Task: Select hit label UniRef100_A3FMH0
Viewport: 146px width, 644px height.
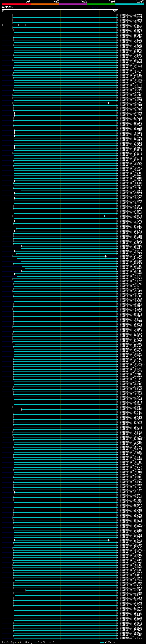Action: pyautogui.click(x=131, y=37)
